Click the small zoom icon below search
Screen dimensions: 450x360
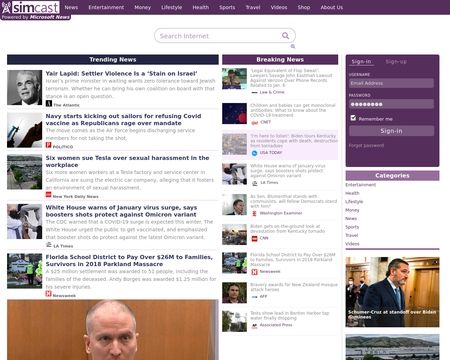(x=293, y=46)
